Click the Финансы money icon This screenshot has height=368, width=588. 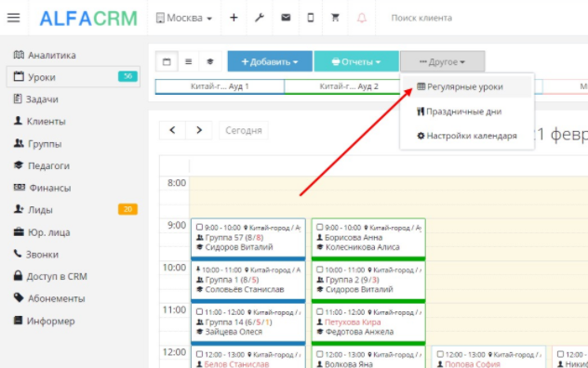tap(20, 188)
